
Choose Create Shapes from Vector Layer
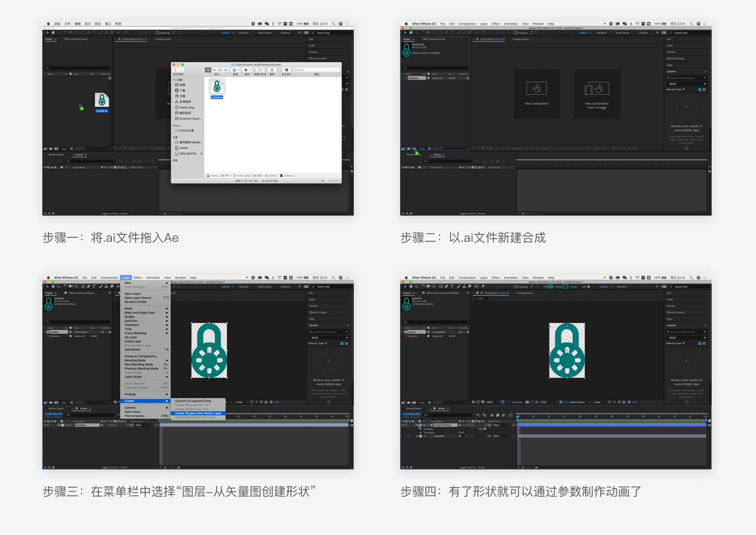pos(198,413)
